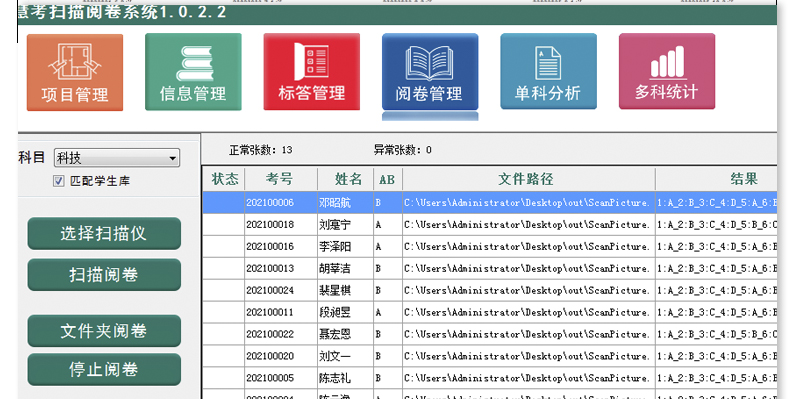Select exam number 202100006 cell
The width and height of the screenshot is (790, 399).
[x=281, y=203]
